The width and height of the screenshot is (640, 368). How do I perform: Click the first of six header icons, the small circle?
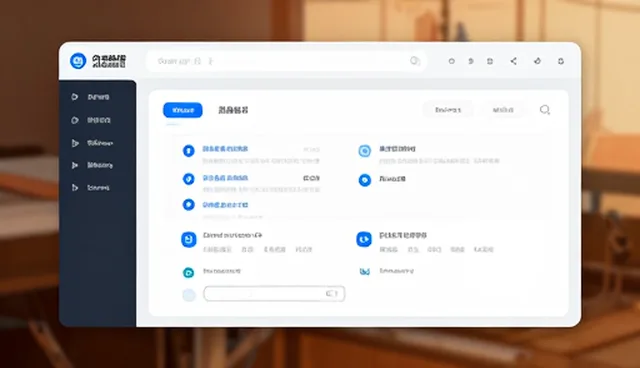pyautogui.click(x=451, y=61)
